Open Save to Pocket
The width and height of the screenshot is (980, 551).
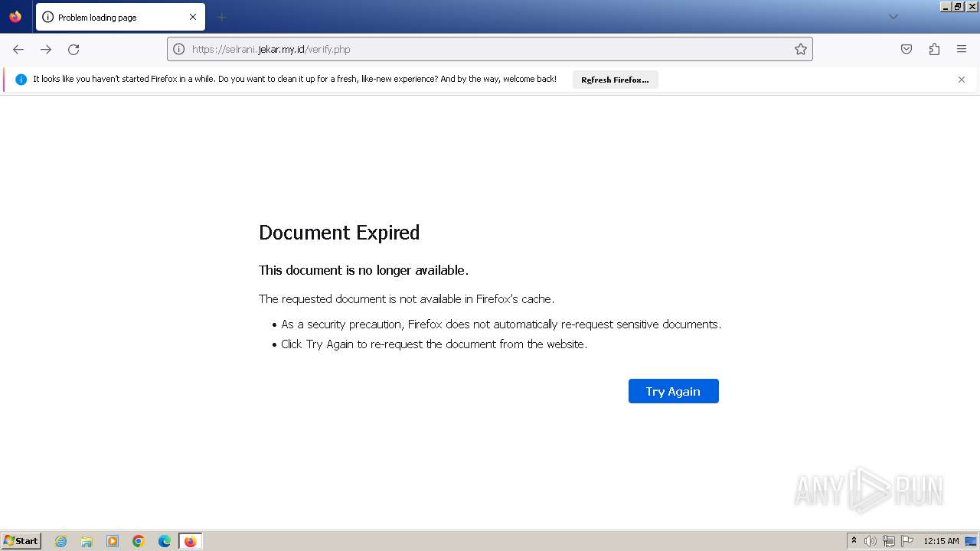[906, 49]
